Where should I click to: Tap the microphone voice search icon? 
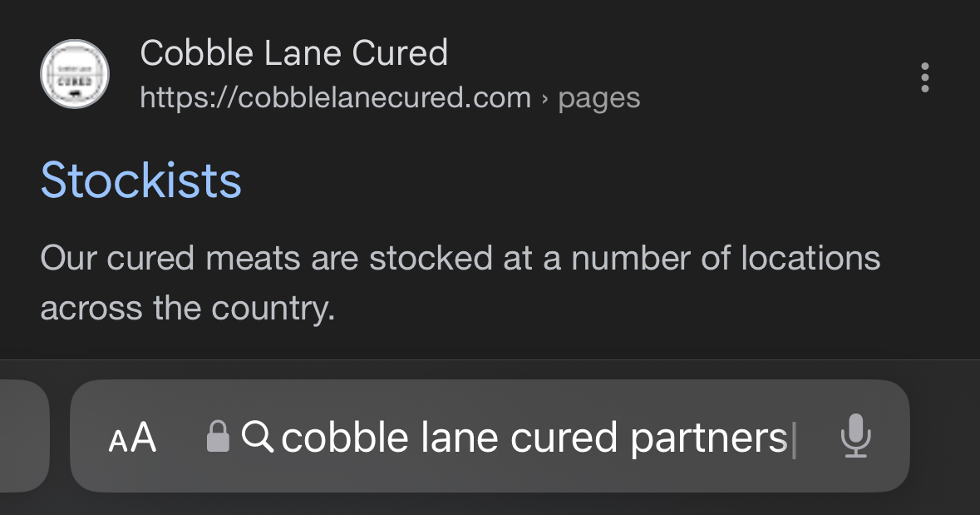coord(854,437)
